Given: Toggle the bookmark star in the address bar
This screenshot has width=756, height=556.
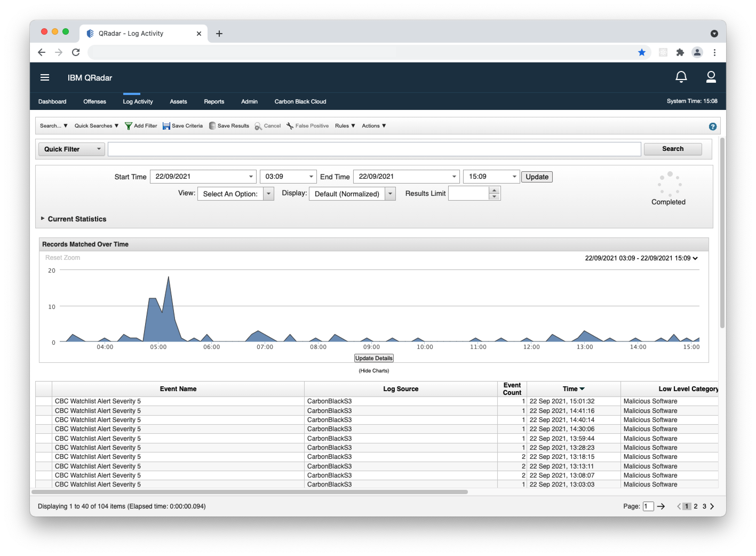Looking at the screenshot, I should [x=642, y=53].
